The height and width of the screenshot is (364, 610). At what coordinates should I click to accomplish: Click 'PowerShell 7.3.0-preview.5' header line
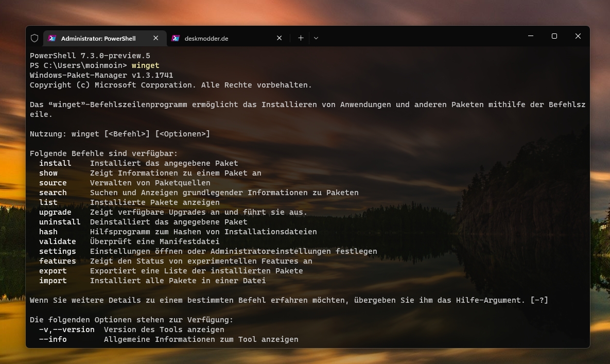[90, 56]
